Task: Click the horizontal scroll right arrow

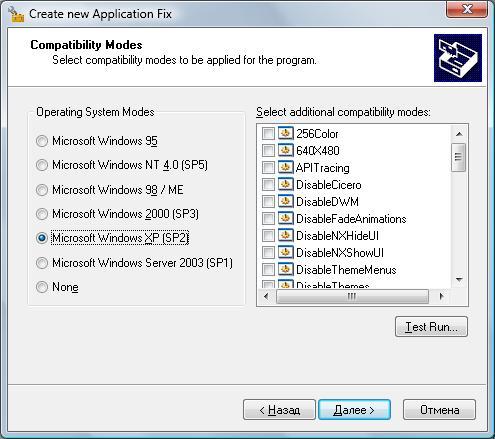Action: (x=442, y=296)
